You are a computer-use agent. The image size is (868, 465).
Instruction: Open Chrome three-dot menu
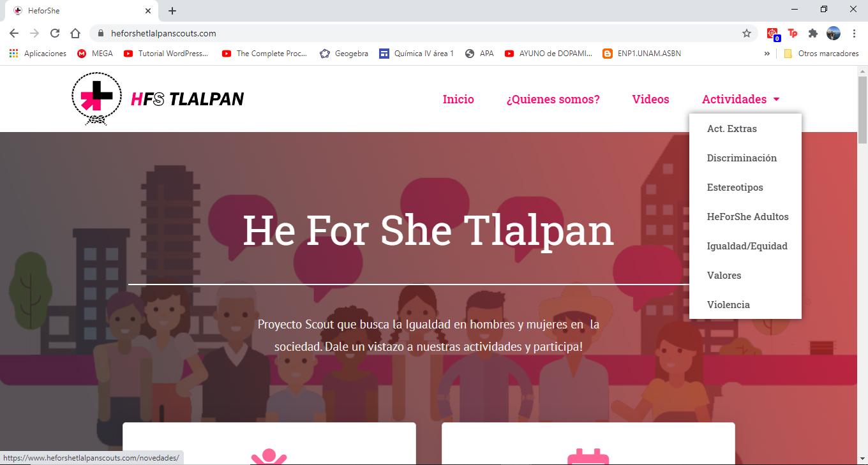854,33
